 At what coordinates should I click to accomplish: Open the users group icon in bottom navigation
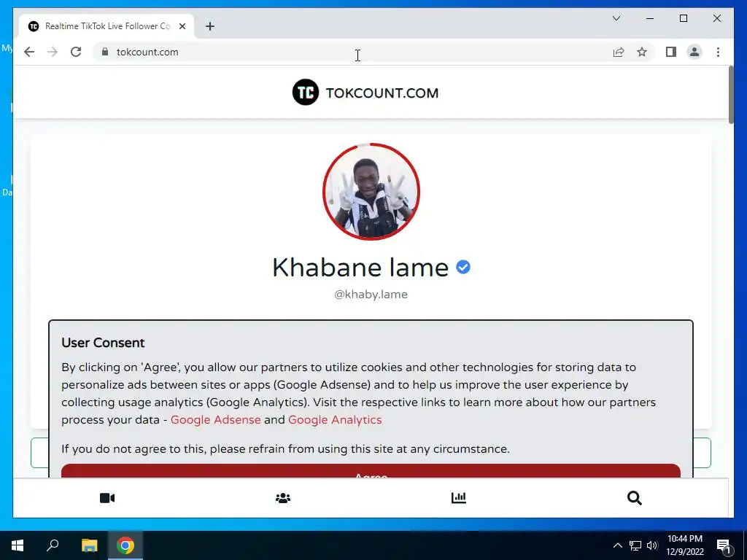[283, 498]
